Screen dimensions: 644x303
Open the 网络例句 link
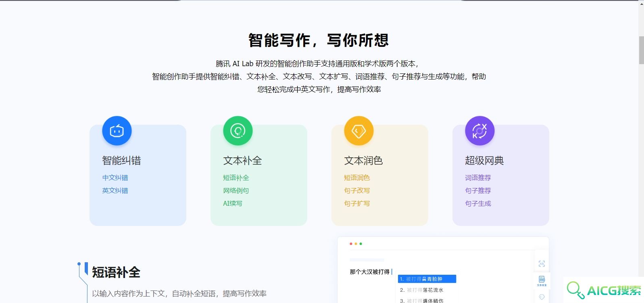point(236,190)
